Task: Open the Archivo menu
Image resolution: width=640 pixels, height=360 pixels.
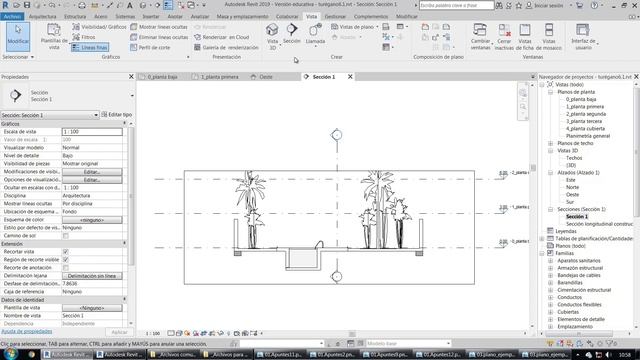Action: click(x=12, y=16)
